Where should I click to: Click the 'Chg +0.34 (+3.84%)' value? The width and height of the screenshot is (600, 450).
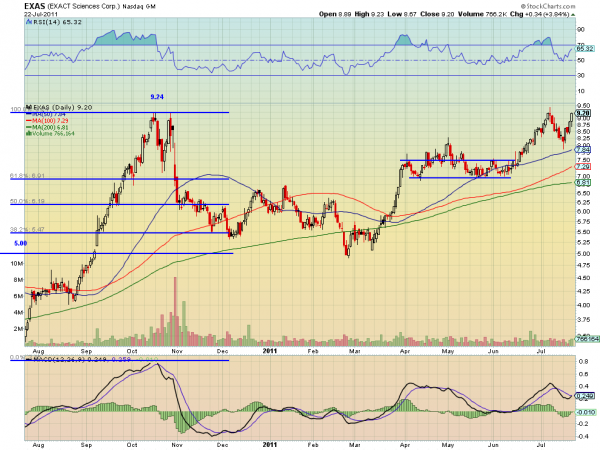point(540,14)
